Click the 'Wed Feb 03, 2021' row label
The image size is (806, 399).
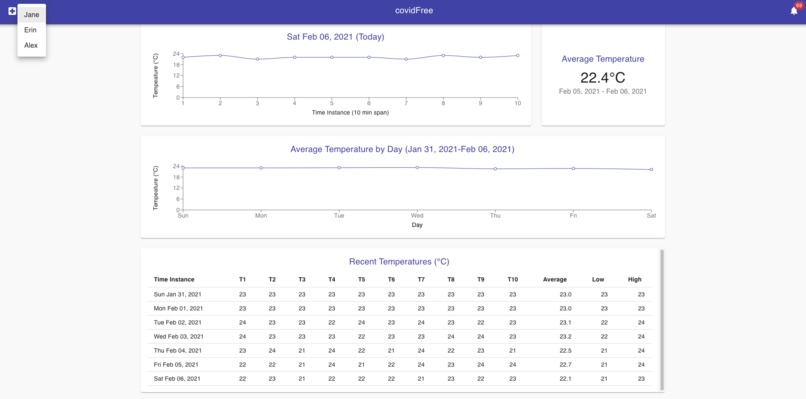pyautogui.click(x=179, y=337)
